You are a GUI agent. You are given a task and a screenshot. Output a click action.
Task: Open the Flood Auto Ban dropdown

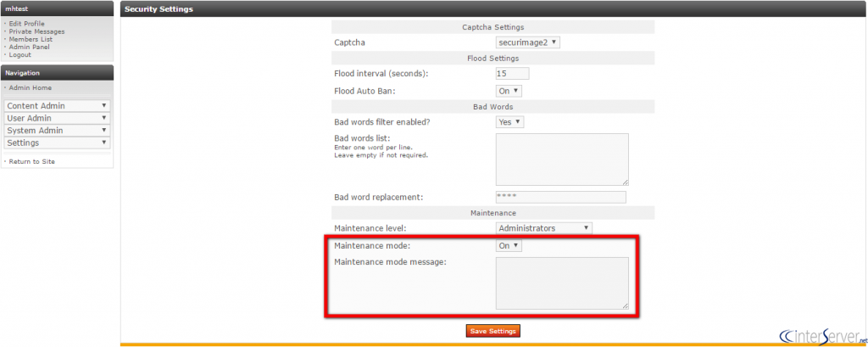(509, 91)
